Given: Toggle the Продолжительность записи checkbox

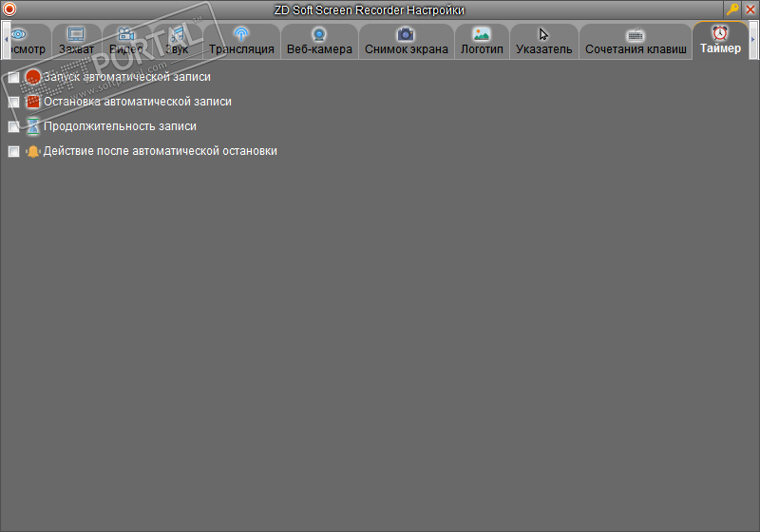Looking at the screenshot, I should click(13, 126).
